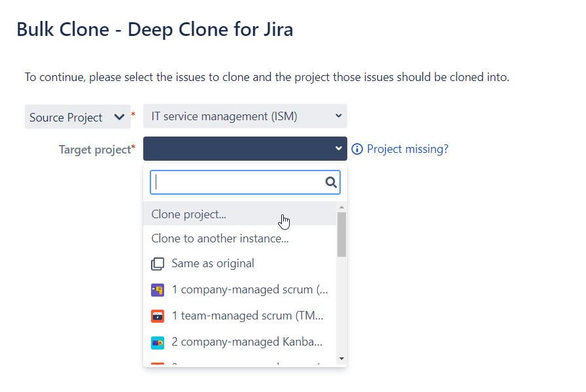This screenshot has width=586, height=392.
Task: Select the Clone project... option
Action: click(190, 212)
